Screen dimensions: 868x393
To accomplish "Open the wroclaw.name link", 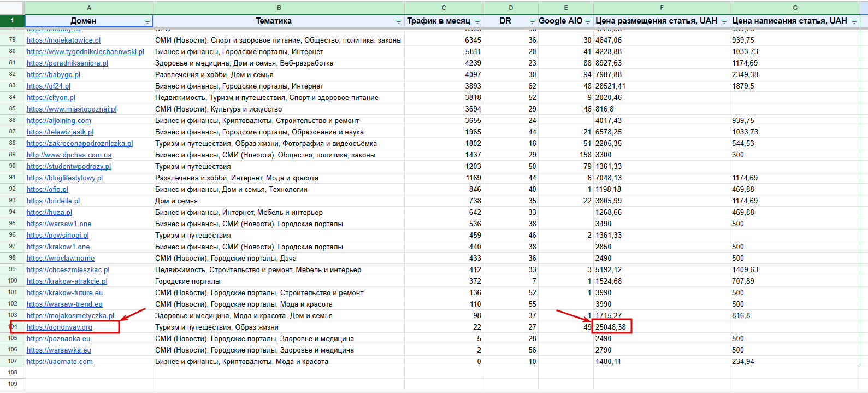I will 61,258.
